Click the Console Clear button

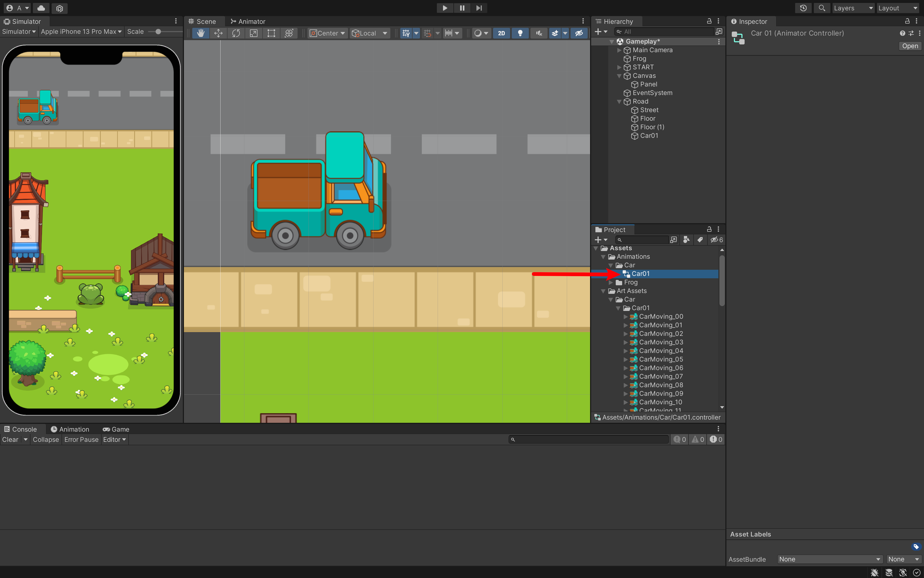coord(10,440)
